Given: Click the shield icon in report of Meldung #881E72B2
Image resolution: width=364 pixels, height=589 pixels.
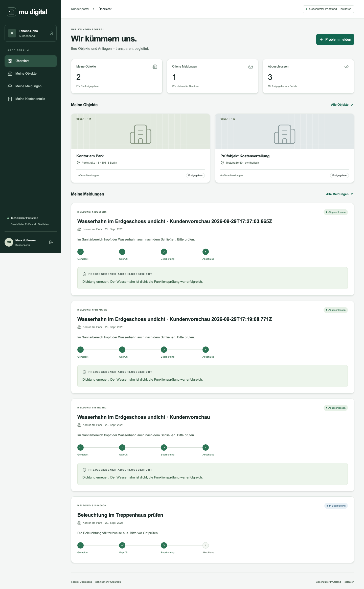Looking at the screenshot, I should [x=84, y=470].
